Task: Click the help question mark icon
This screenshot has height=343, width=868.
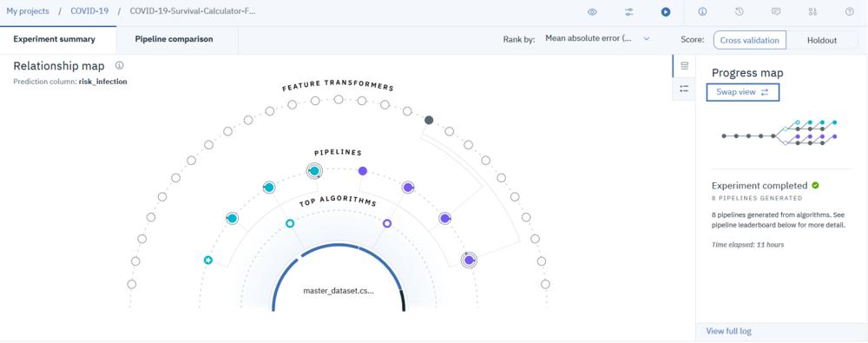Action: [x=849, y=11]
